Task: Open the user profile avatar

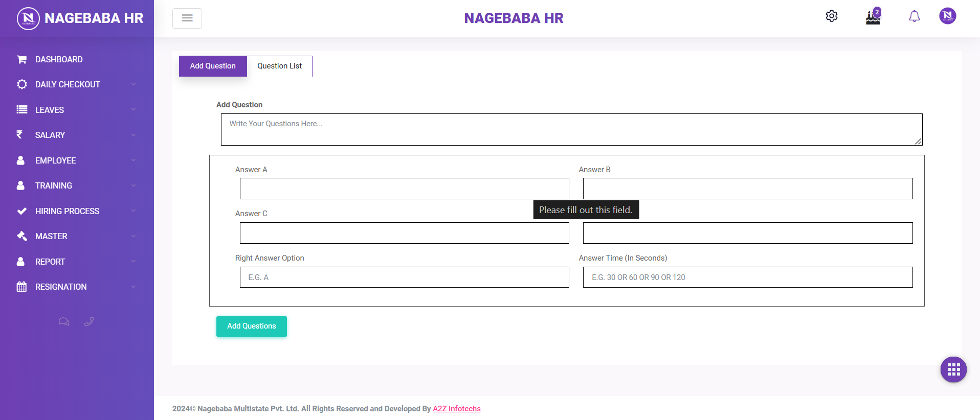Action: 947,16
